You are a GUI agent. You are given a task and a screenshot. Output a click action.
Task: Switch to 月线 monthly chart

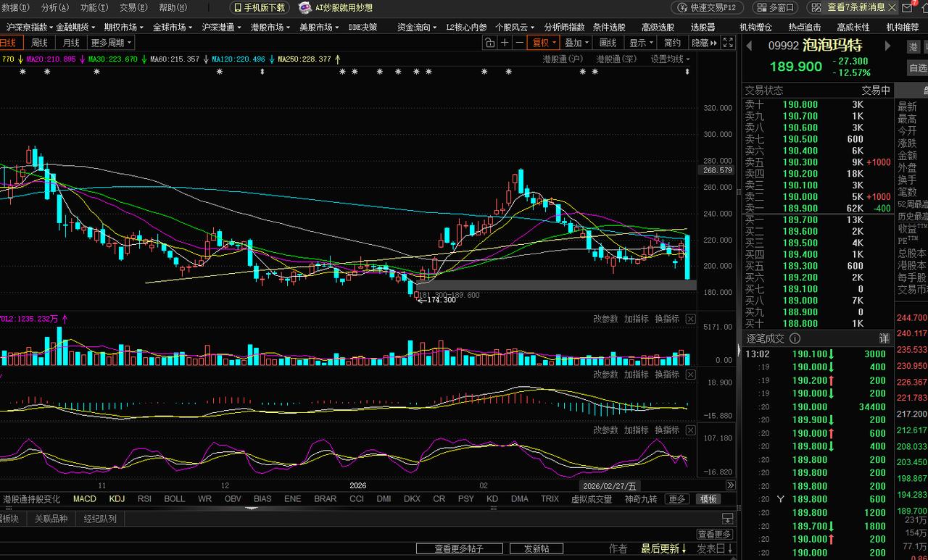(71, 43)
